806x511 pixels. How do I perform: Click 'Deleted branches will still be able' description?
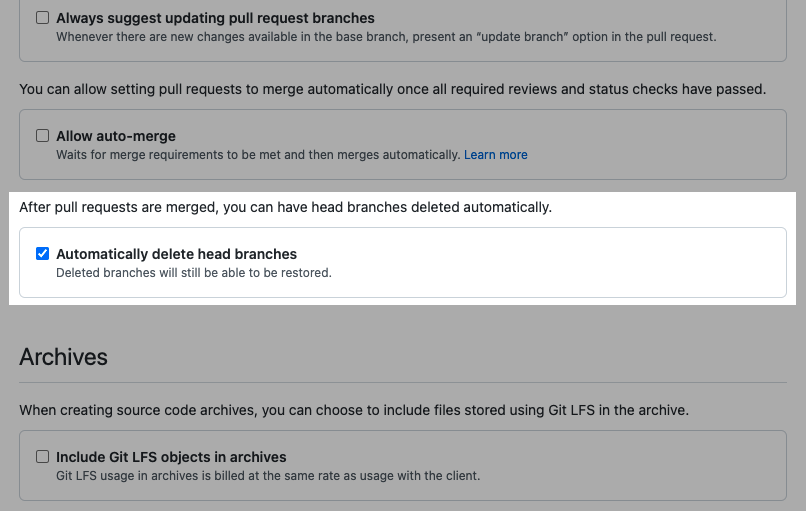pyautogui.click(x=193, y=272)
